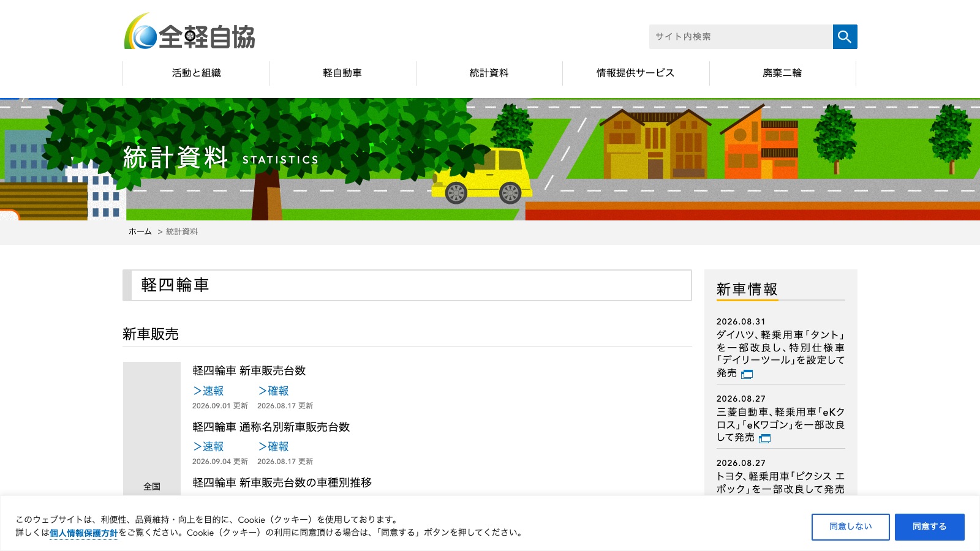Click the 2026.09.04 更新 date text
This screenshot has height=551, width=980.
[220, 462]
